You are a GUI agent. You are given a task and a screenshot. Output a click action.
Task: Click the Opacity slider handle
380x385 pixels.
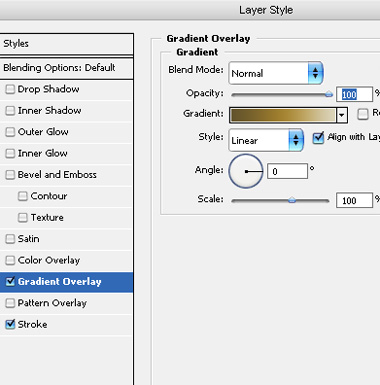pyautogui.click(x=329, y=94)
